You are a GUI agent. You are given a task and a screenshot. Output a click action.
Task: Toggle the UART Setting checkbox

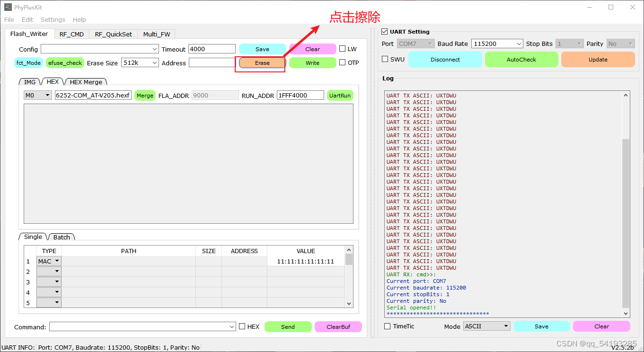coord(384,32)
